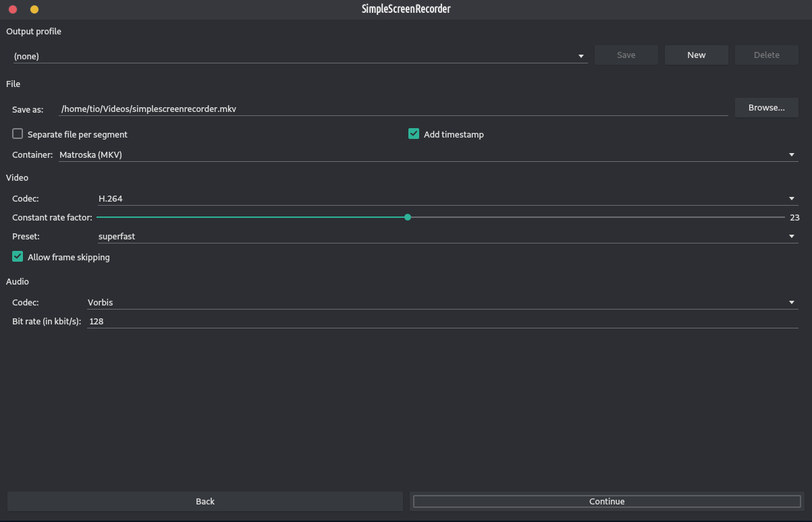Open the audio Codec Vorbis dropdown
The width and height of the screenshot is (812, 522).
[x=441, y=303]
